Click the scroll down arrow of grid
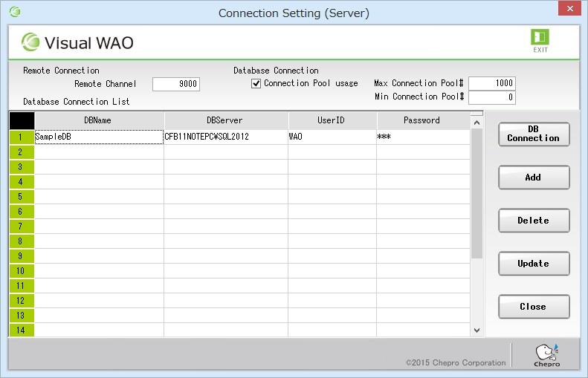588x378 pixels. [476, 330]
